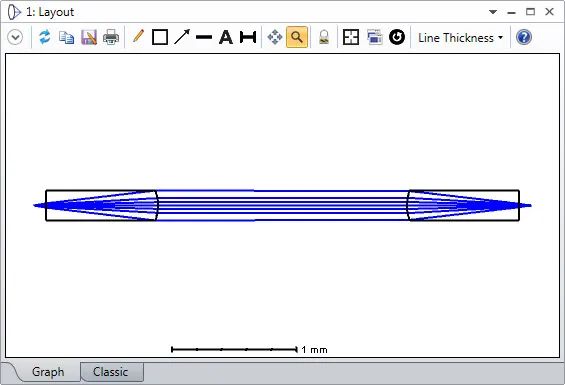This screenshot has width=565, height=385.
Task: Select the rectangle drawing tool
Action: [160, 37]
